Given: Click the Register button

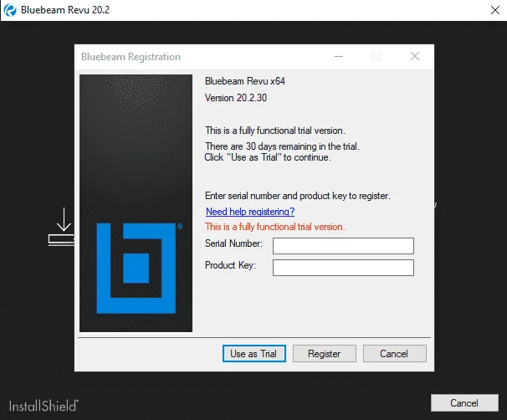Looking at the screenshot, I should point(325,353).
